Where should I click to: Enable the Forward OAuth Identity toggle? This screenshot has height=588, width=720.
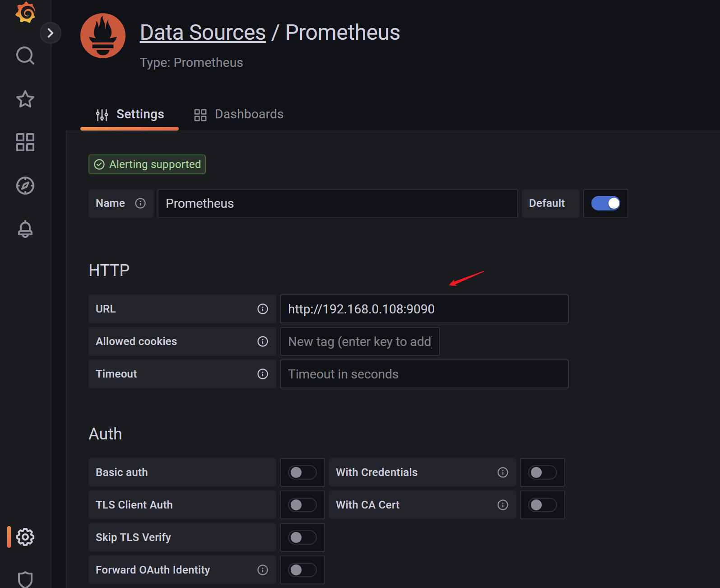click(x=302, y=570)
